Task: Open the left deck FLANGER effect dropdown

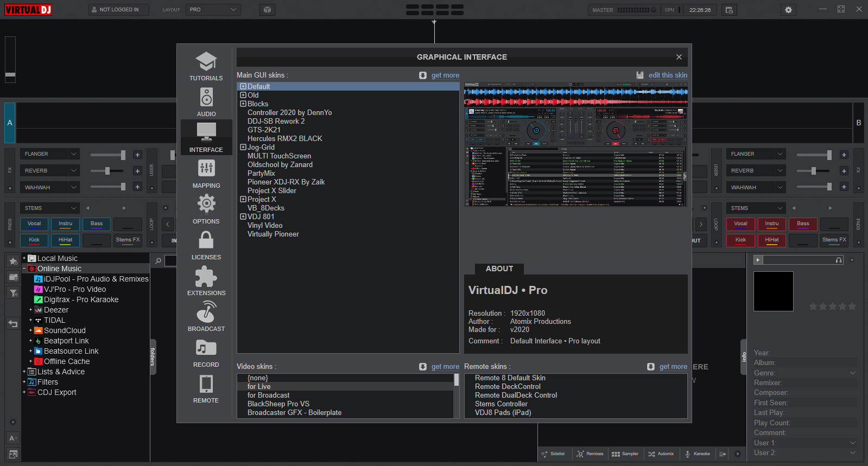Action: [x=50, y=154]
